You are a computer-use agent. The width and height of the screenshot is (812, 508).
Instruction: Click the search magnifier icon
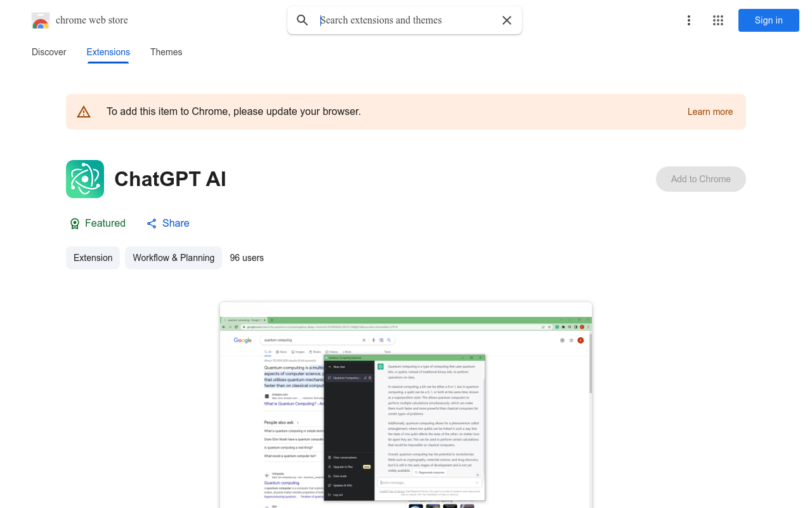303,20
